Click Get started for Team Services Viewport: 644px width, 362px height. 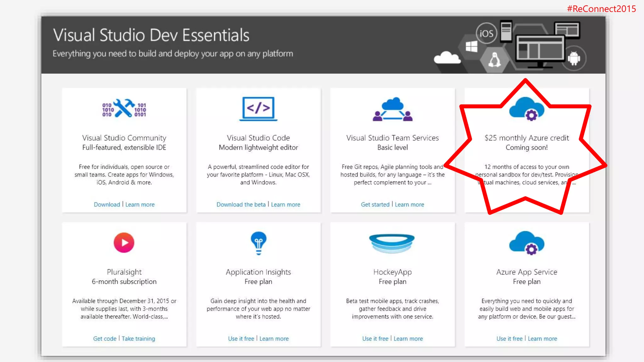pyautogui.click(x=375, y=205)
